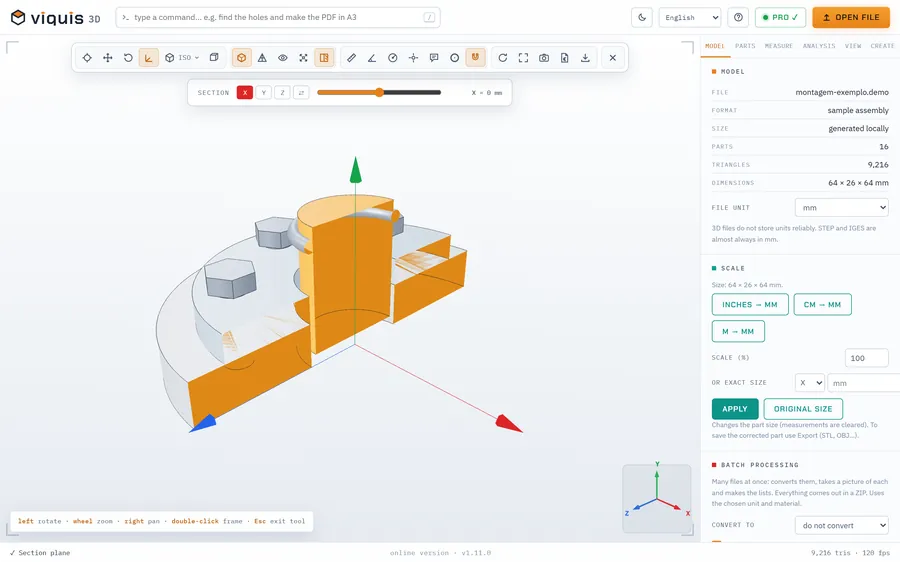
Task: Click the gauge dial measurement icon
Action: coord(393,57)
